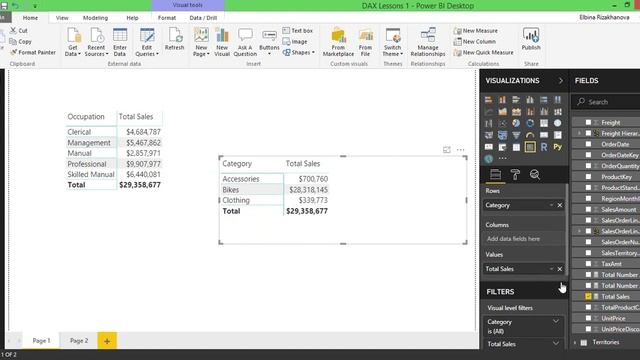Viewport: 640px width, 360px height.
Task: Choose the Matrix visual icon
Action: pyautogui.click(x=530, y=147)
